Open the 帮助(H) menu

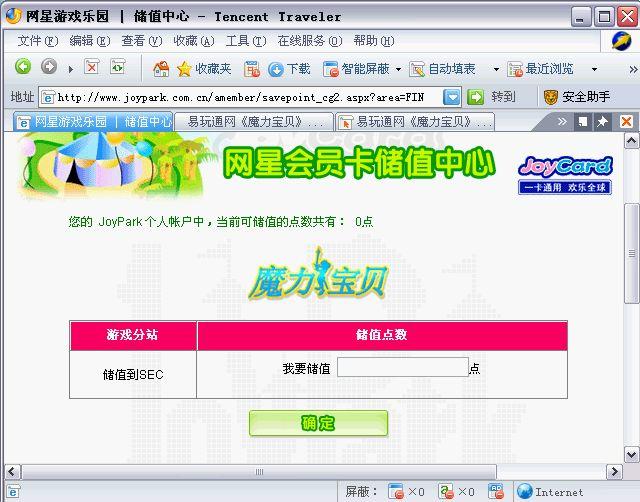(374, 41)
